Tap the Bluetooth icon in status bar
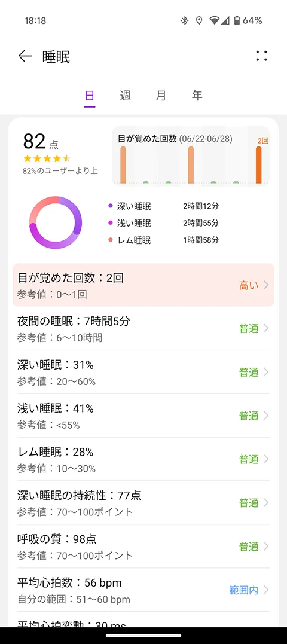 pyautogui.click(x=184, y=20)
